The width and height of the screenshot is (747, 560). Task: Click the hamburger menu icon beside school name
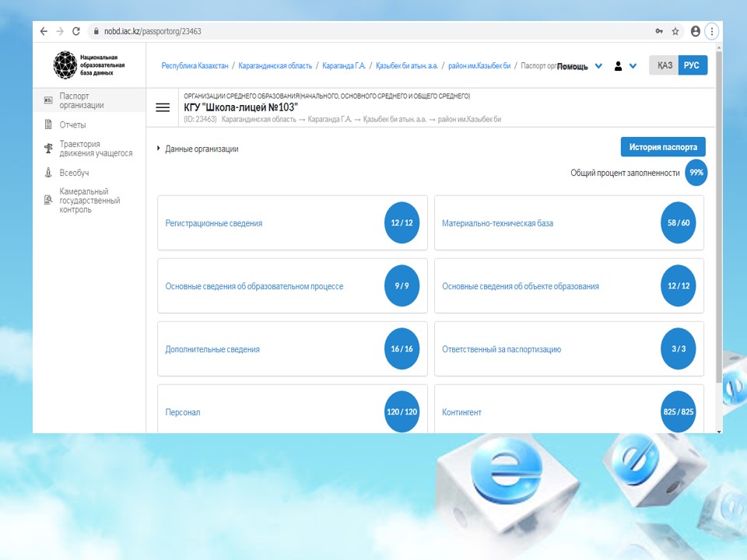click(x=163, y=108)
